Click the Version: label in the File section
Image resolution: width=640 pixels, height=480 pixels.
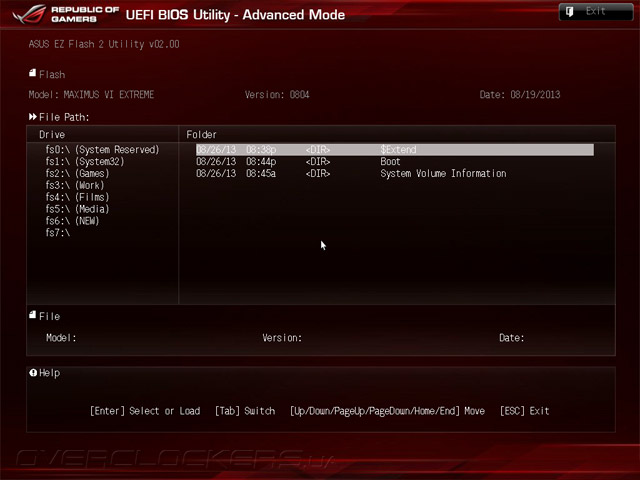[282, 338]
